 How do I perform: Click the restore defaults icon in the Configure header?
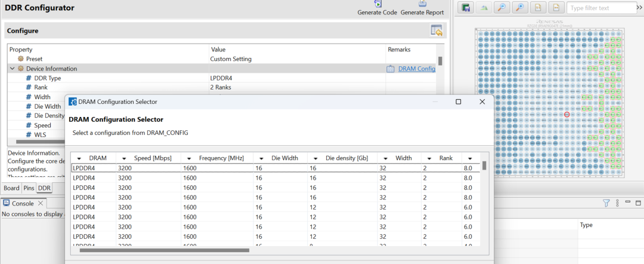point(436,31)
